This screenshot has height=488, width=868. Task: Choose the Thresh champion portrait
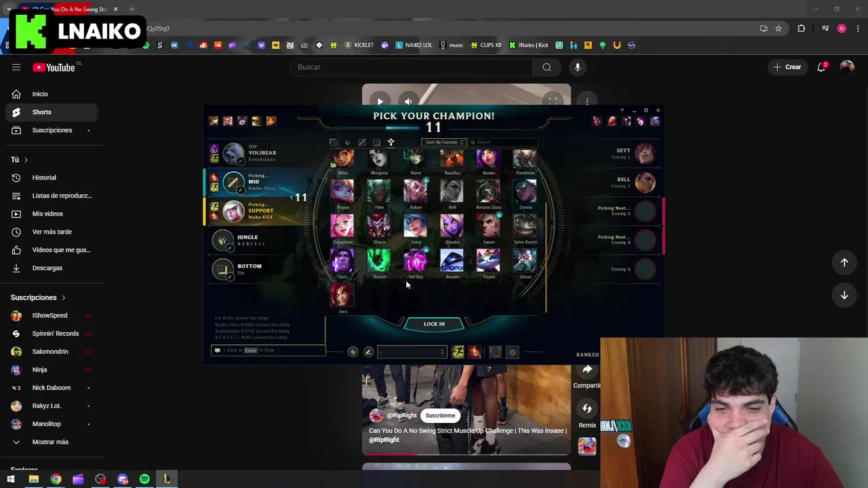[379, 260]
